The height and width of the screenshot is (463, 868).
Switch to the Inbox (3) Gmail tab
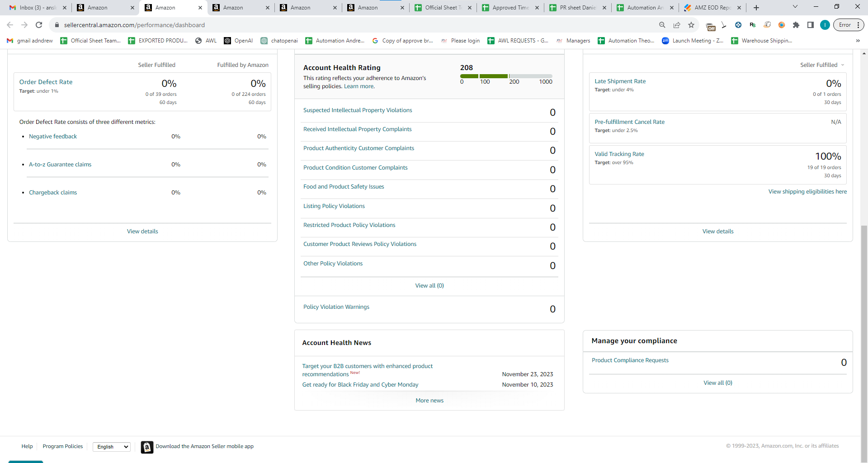click(x=37, y=8)
